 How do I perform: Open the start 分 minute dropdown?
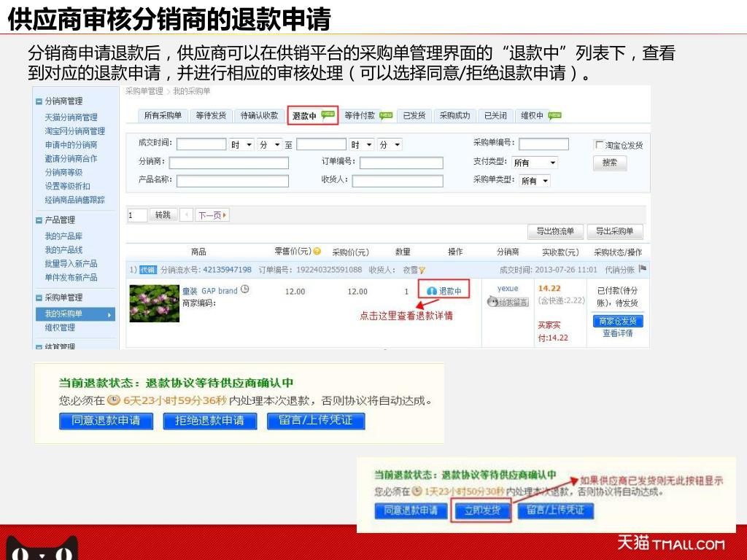click(x=270, y=145)
